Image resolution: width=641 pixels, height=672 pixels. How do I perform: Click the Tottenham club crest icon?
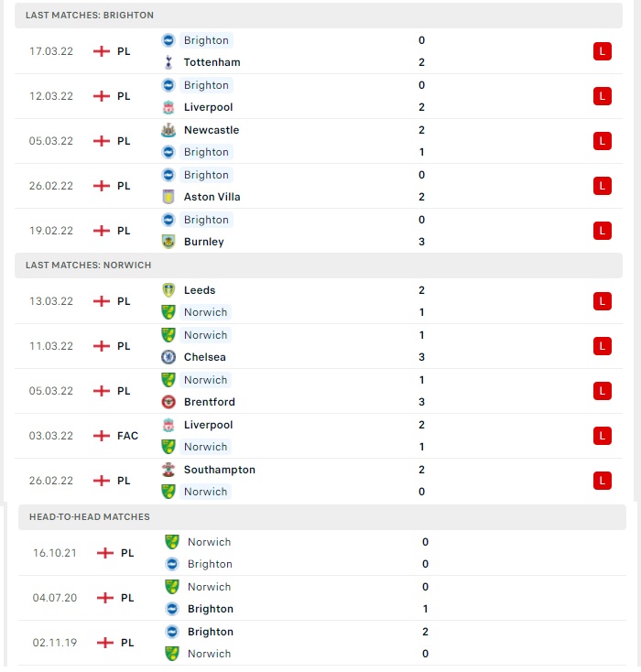[x=168, y=62]
